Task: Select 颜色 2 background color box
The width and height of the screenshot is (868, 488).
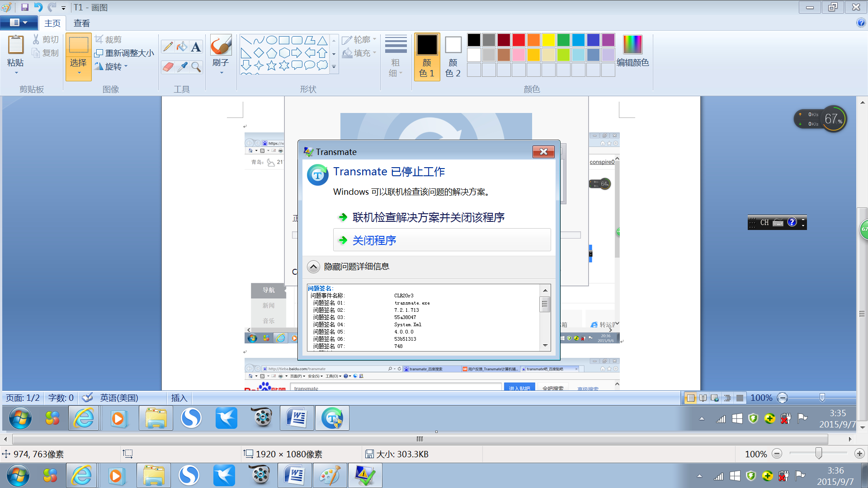Action: tap(453, 57)
